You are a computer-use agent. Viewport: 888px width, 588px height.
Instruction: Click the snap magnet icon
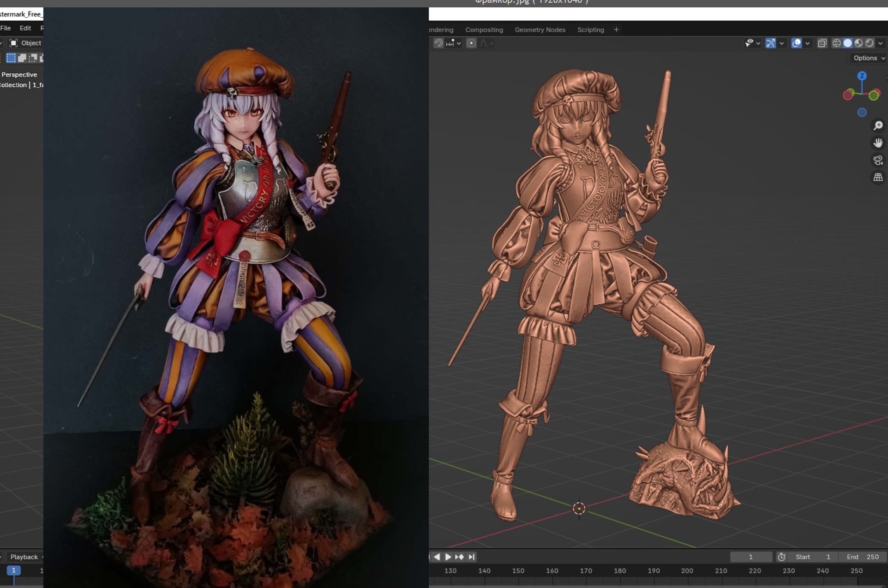click(x=438, y=43)
